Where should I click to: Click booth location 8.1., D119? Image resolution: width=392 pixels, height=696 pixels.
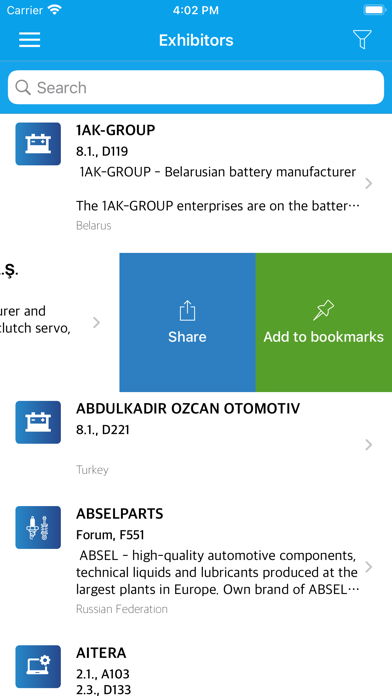point(102,151)
